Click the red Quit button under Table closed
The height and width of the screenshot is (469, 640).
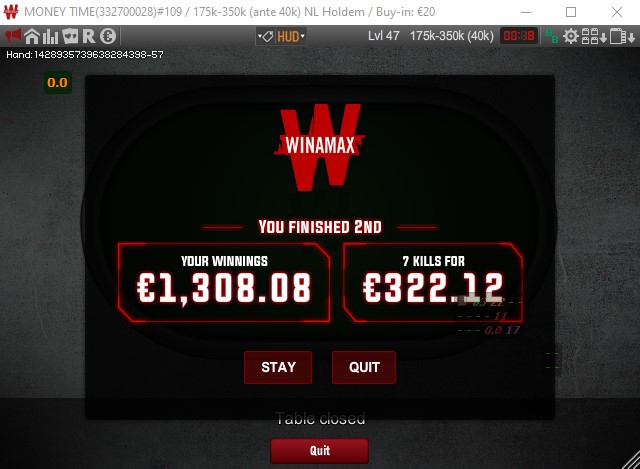320,451
